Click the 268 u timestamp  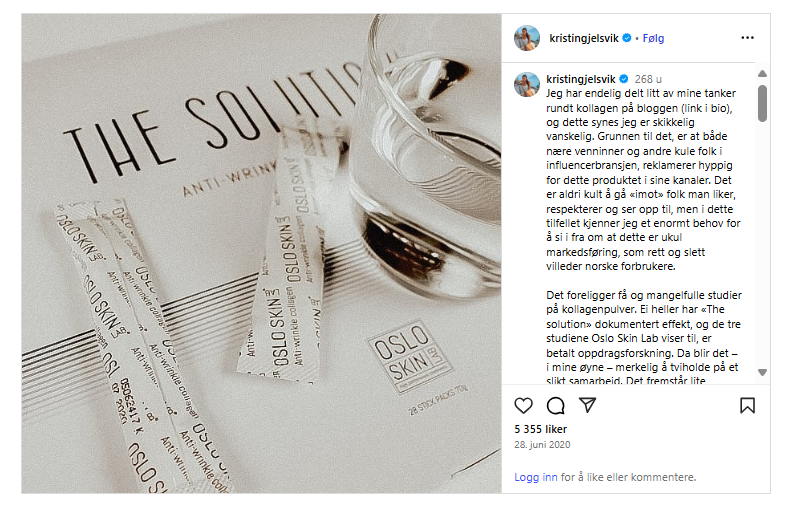pyautogui.click(x=648, y=79)
